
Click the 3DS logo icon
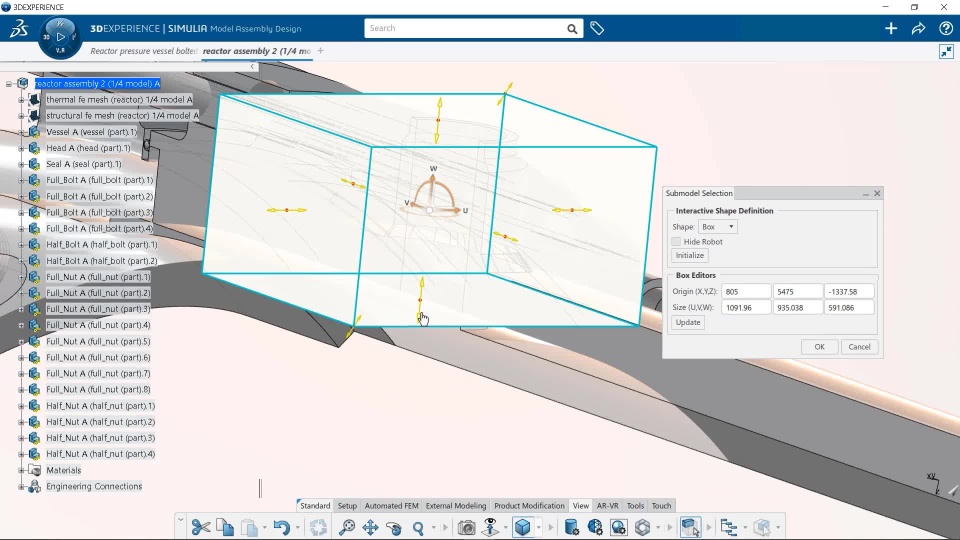point(18,28)
